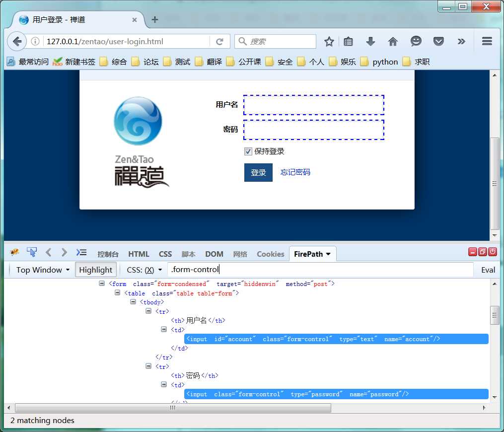This screenshot has height=432, width=504.
Task: Open the 求职 bookmark folder
Action: click(x=416, y=62)
